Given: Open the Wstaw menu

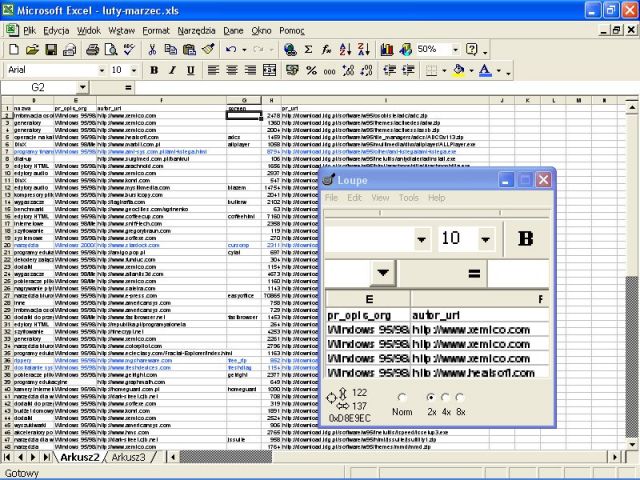Looking at the screenshot, I should click(x=122, y=31).
